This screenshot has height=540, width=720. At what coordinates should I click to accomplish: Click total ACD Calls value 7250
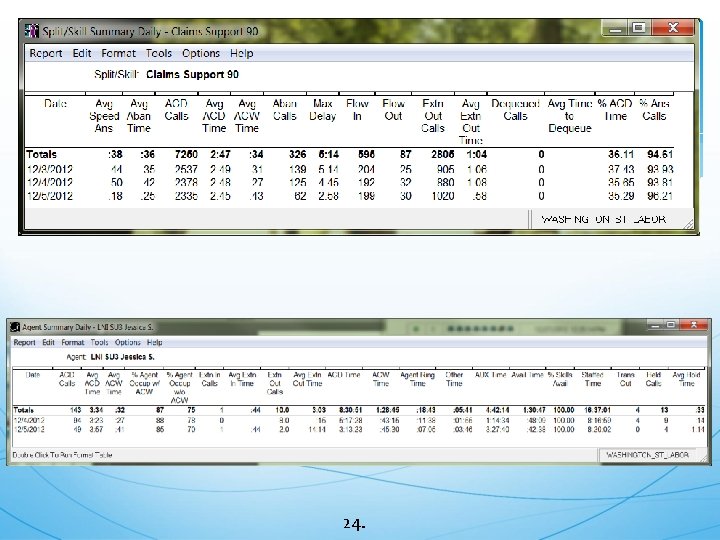tap(186, 154)
